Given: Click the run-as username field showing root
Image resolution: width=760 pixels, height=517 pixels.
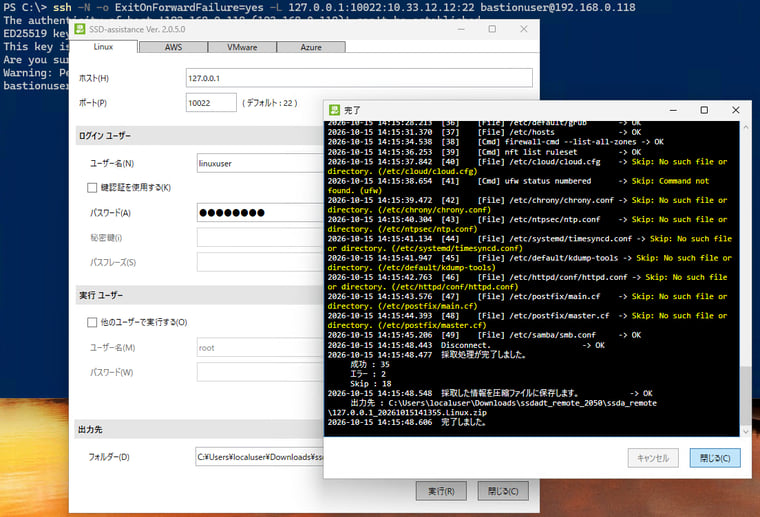Looking at the screenshot, I should click(260, 347).
